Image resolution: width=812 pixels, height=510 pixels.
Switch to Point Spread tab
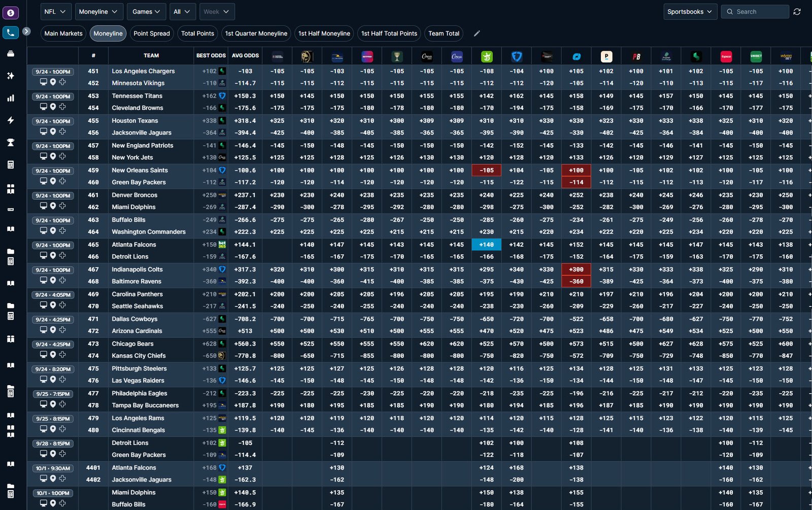click(152, 33)
